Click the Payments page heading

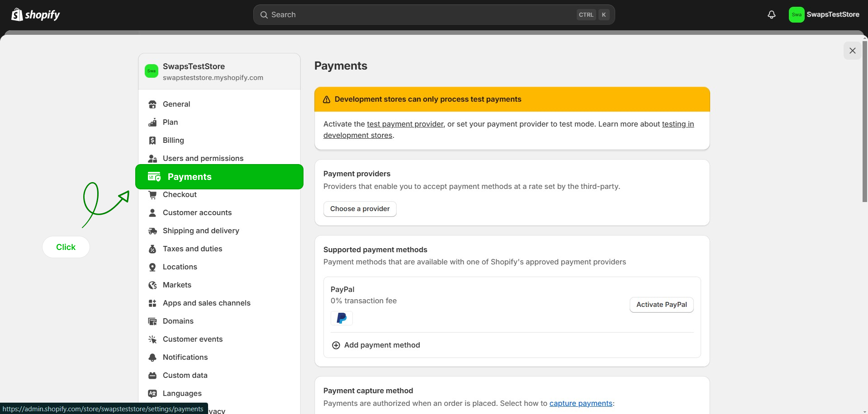pyautogui.click(x=341, y=66)
